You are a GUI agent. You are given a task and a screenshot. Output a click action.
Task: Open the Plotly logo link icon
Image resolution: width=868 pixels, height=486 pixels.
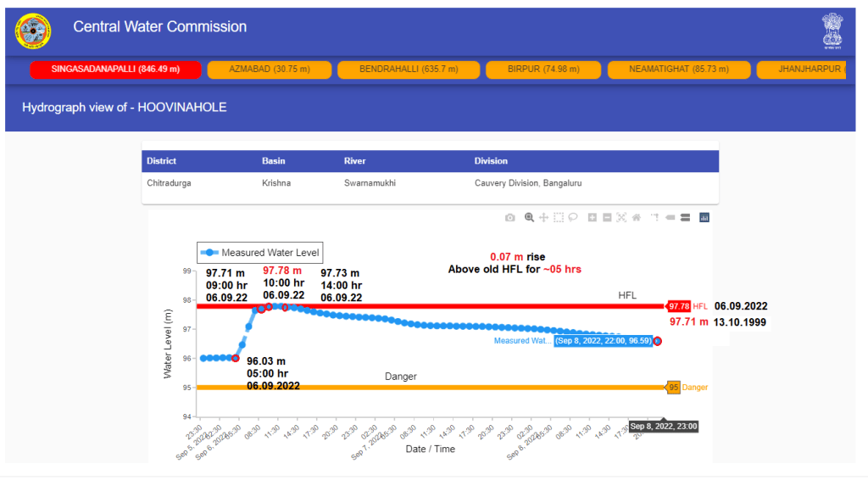[x=704, y=218]
